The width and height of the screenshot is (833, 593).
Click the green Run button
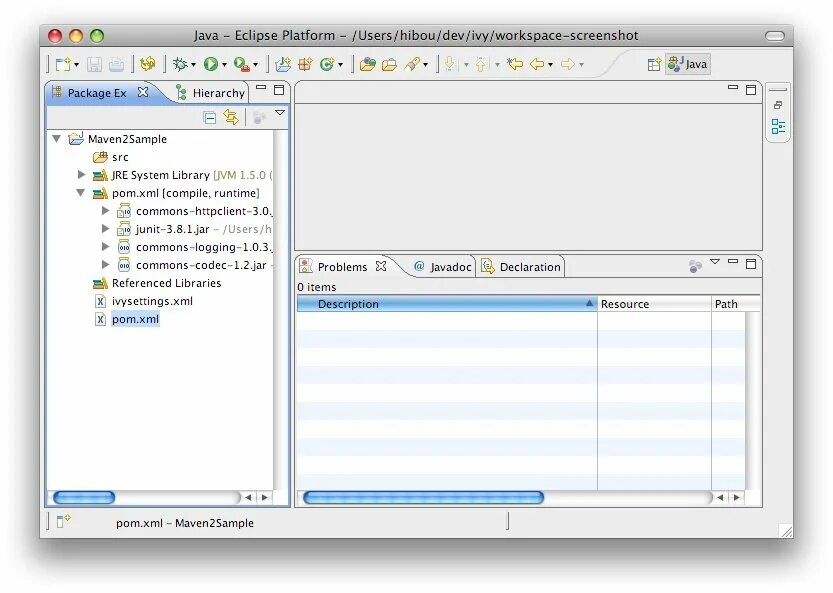[x=211, y=64]
